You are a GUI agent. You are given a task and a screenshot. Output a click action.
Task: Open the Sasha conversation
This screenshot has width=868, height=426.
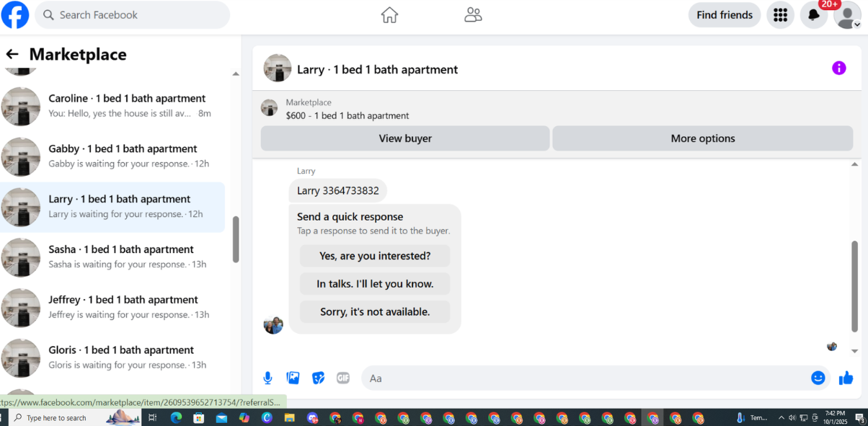pos(112,257)
